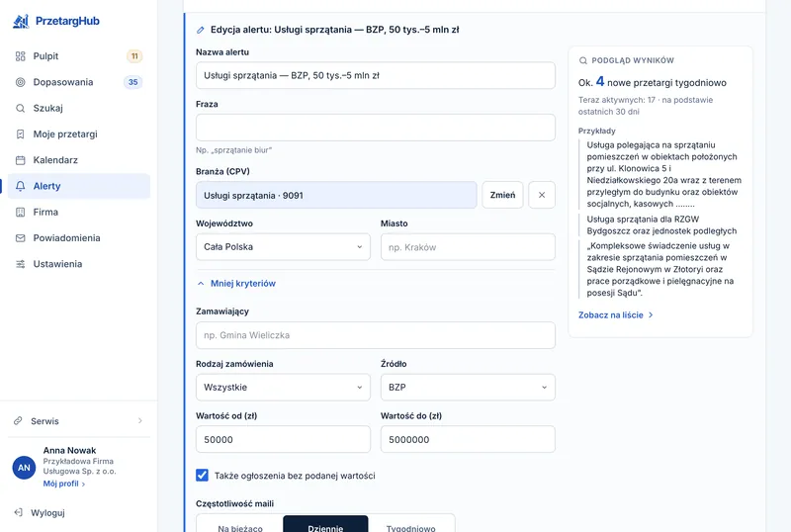
Task: Click the Kalendarz calendar icon
Action: 20,160
